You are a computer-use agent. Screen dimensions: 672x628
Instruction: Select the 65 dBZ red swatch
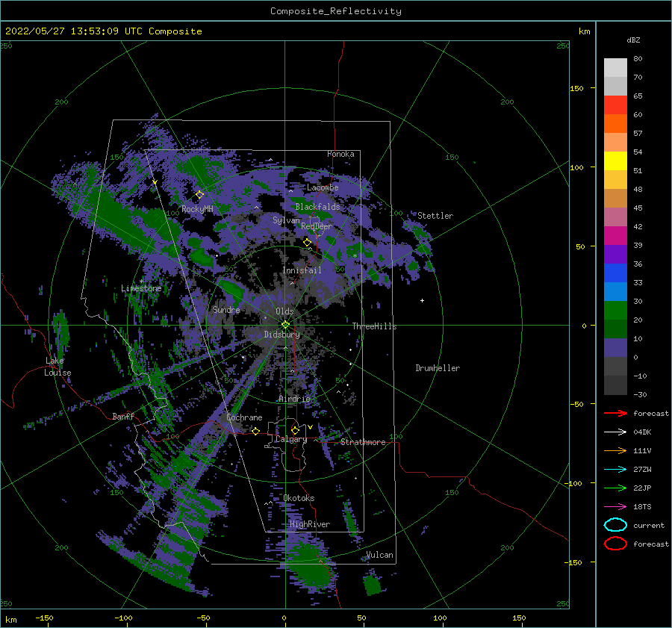pyautogui.click(x=615, y=105)
